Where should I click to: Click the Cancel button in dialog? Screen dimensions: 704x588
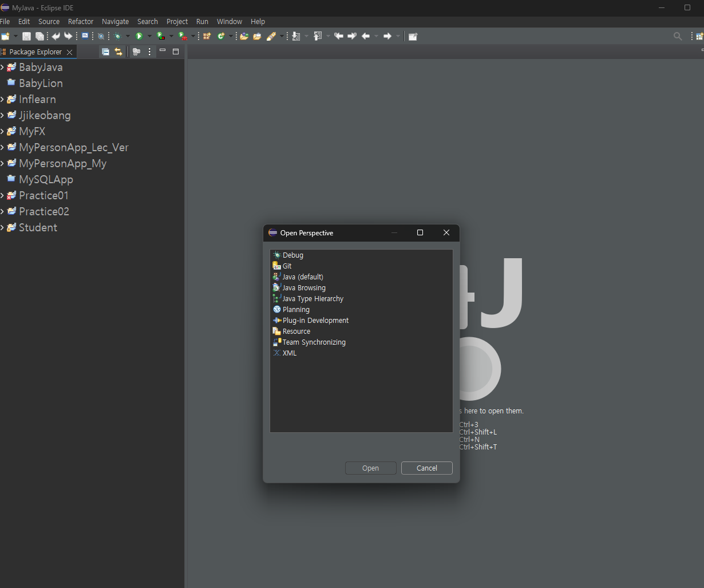click(x=427, y=468)
